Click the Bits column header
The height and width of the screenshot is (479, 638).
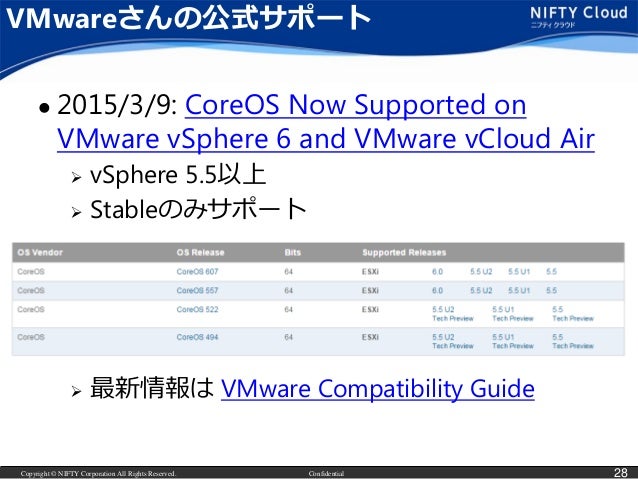coord(293,252)
